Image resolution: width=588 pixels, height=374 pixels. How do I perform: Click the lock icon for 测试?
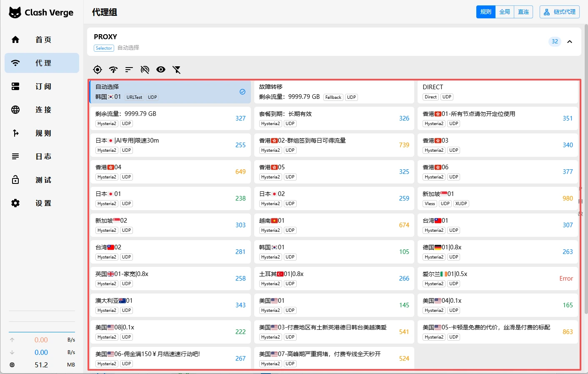(15, 180)
